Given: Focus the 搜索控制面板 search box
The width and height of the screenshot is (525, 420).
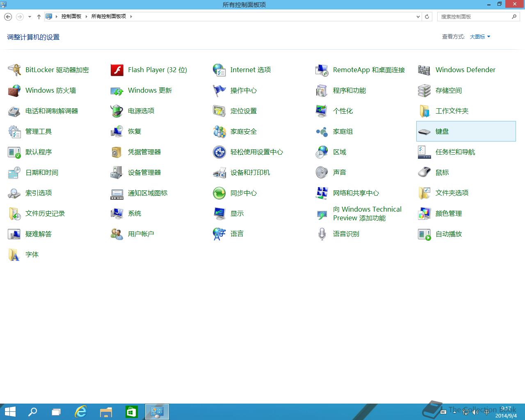Looking at the screenshot, I should click(x=479, y=17).
